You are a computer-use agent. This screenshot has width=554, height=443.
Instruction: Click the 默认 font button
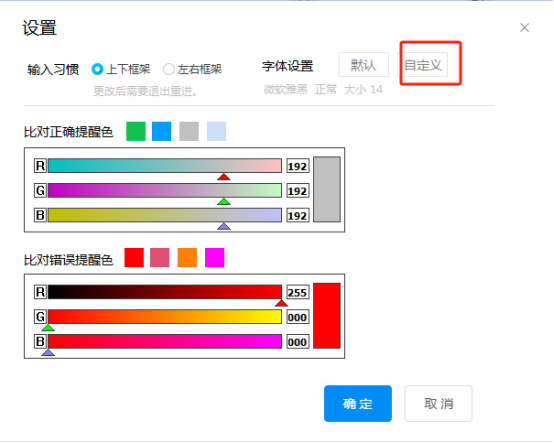(364, 65)
